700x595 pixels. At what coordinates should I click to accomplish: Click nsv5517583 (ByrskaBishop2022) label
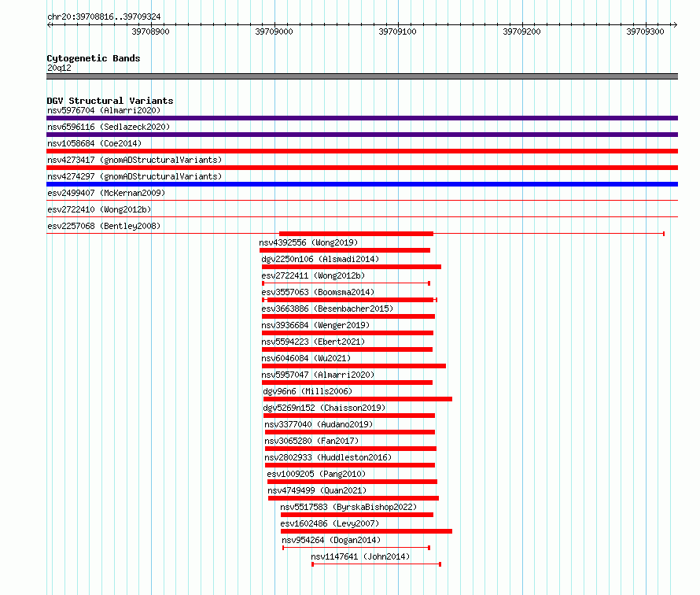(x=348, y=507)
